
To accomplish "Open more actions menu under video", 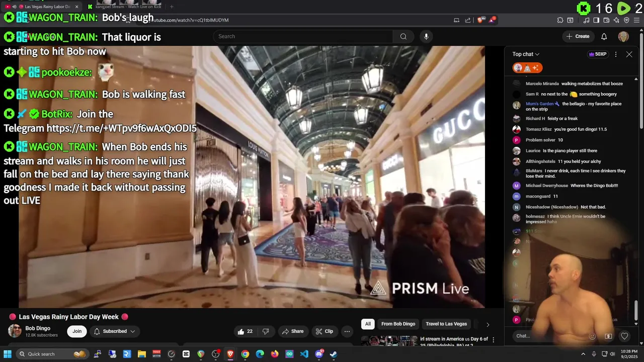I will coord(347,331).
